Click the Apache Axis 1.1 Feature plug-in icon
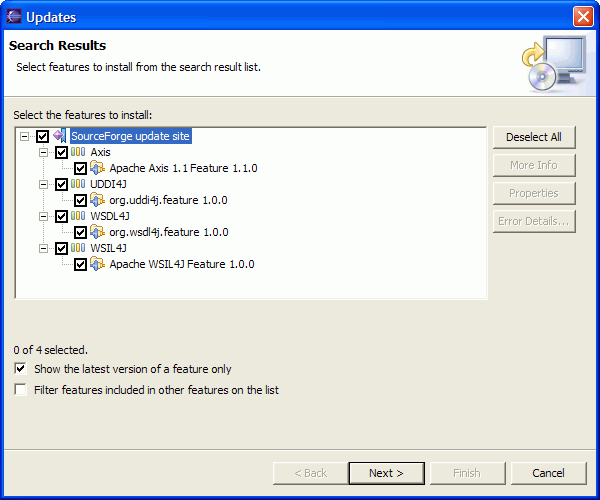 click(x=97, y=168)
